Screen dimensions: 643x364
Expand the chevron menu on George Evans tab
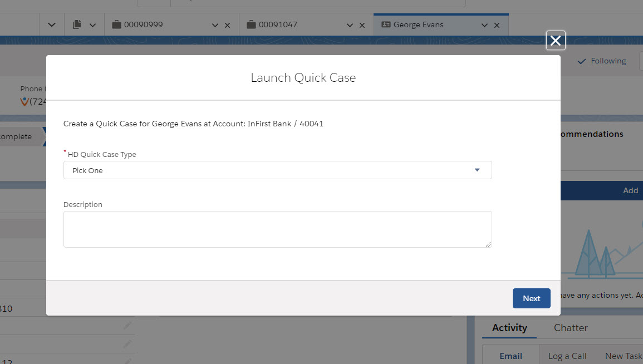[x=484, y=25]
